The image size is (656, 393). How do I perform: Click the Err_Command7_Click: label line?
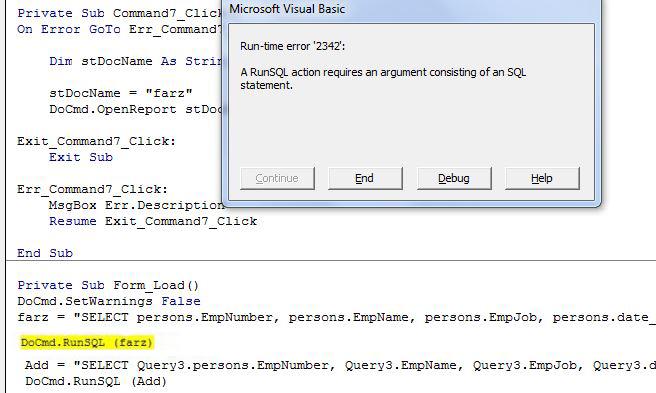92,190
